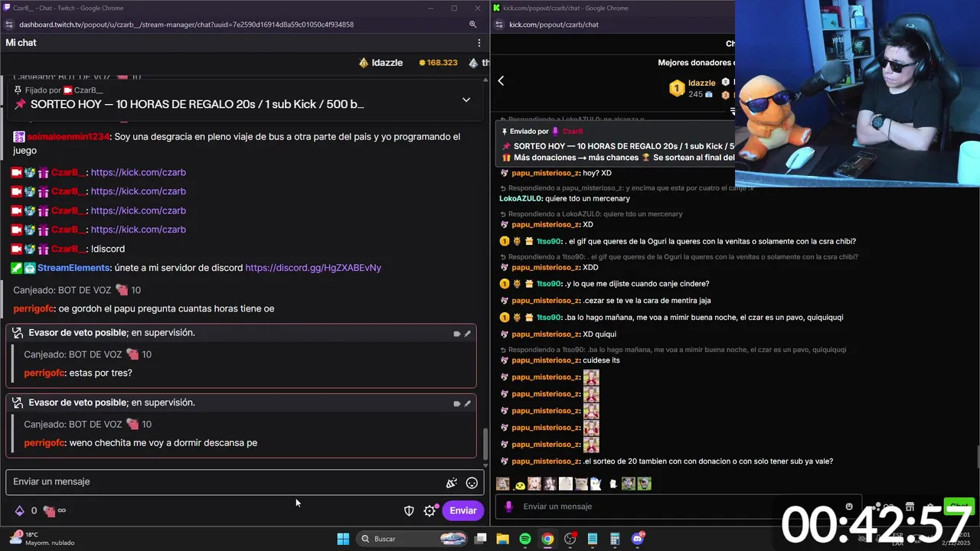Open the Twitch chat three-dot options menu
This screenshot has height=551, width=980.
[479, 43]
